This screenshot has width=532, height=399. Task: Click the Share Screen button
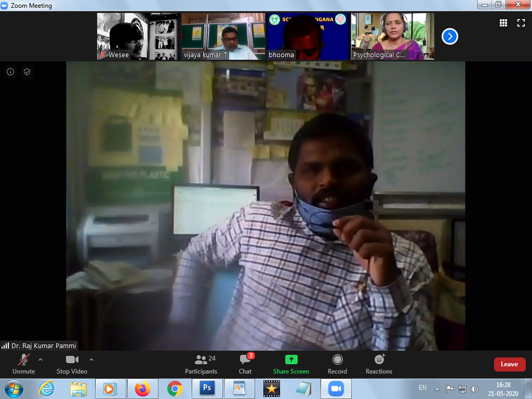(291, 364)
